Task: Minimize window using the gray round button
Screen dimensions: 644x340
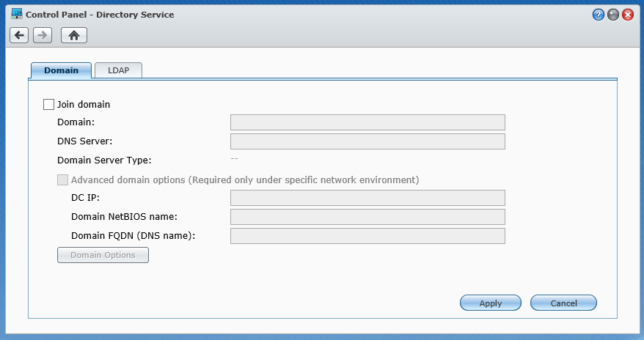Action: coord(613,15)
